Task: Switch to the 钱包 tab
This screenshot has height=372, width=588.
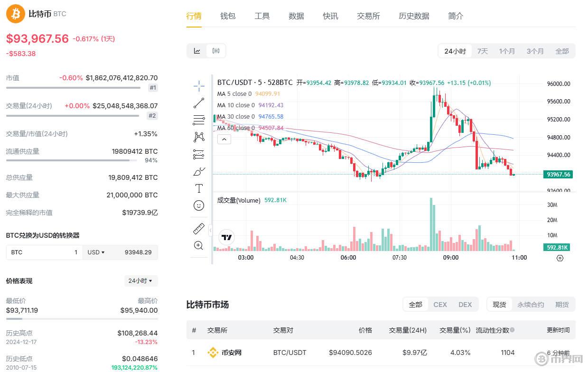Action: 228,16
